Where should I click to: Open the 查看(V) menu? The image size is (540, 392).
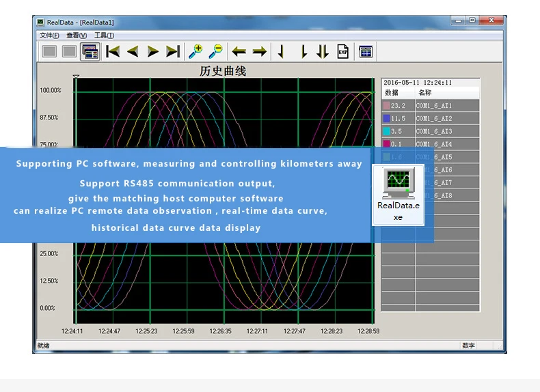coord(77,36)
